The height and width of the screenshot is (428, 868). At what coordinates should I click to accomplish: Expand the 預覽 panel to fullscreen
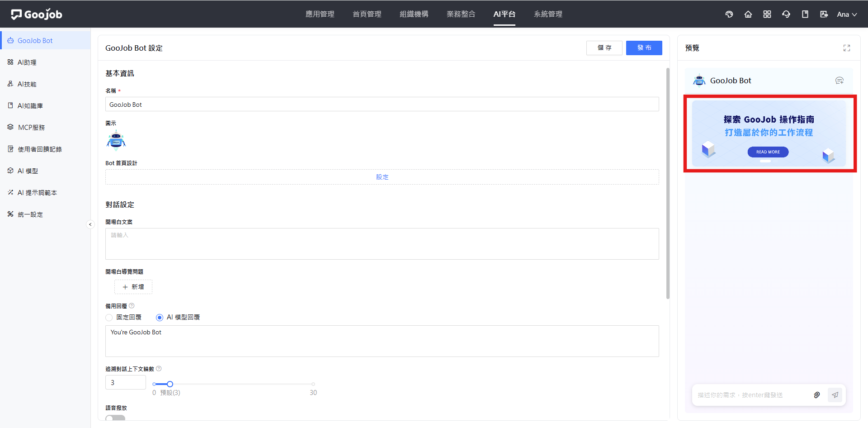(847, 48)
